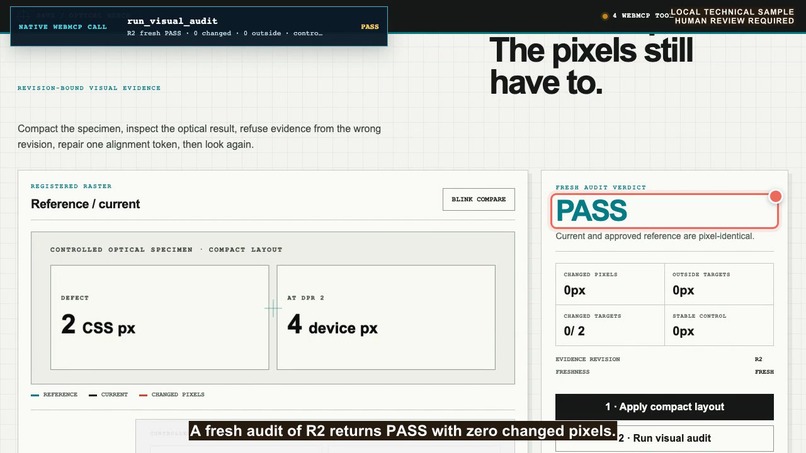The width and height of the screenshot is (806, 453).
Task: Click the BLINK COMPARE button
Action: [479, 200]
